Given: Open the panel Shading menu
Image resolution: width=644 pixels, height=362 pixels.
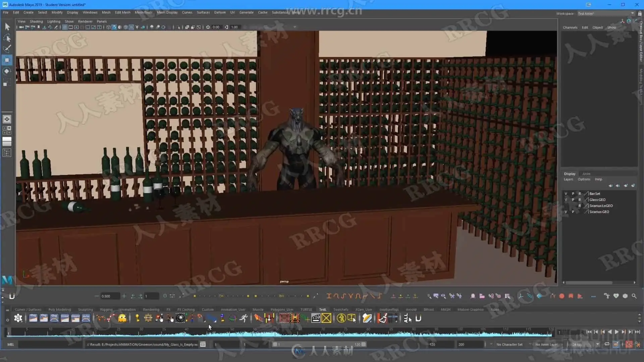Looking at the screenshot, I should point(36,21).
